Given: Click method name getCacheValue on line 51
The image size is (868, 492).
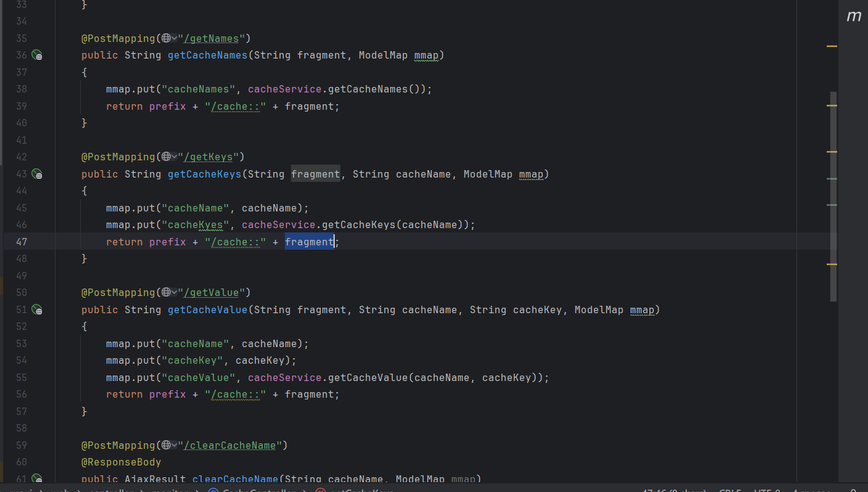Looking at the screenshot, I should click(208, 310).
